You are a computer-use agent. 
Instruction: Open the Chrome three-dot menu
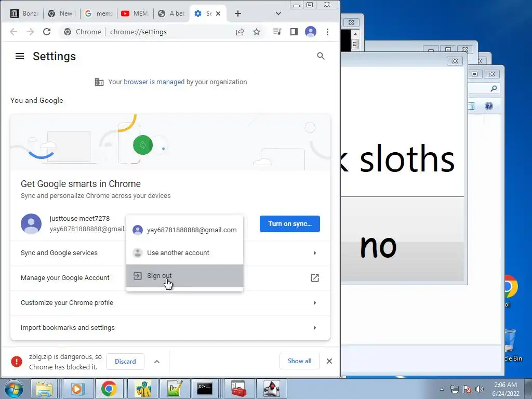click(x=327, y=32)
